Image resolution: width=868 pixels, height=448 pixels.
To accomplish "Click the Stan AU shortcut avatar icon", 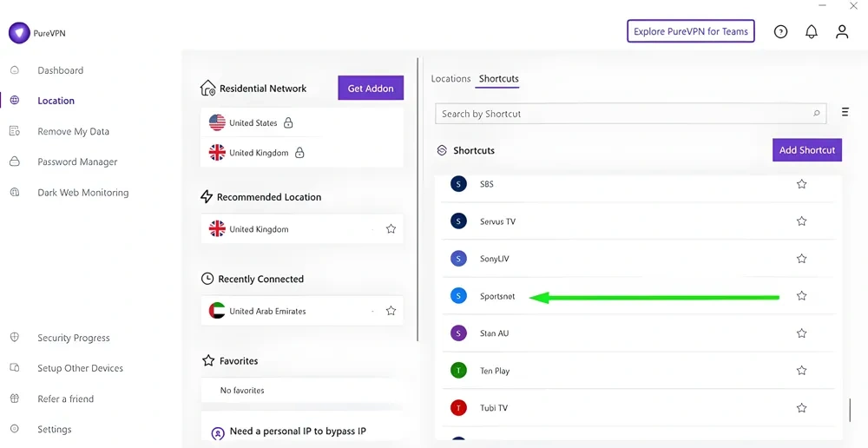I will pos(458,333).
